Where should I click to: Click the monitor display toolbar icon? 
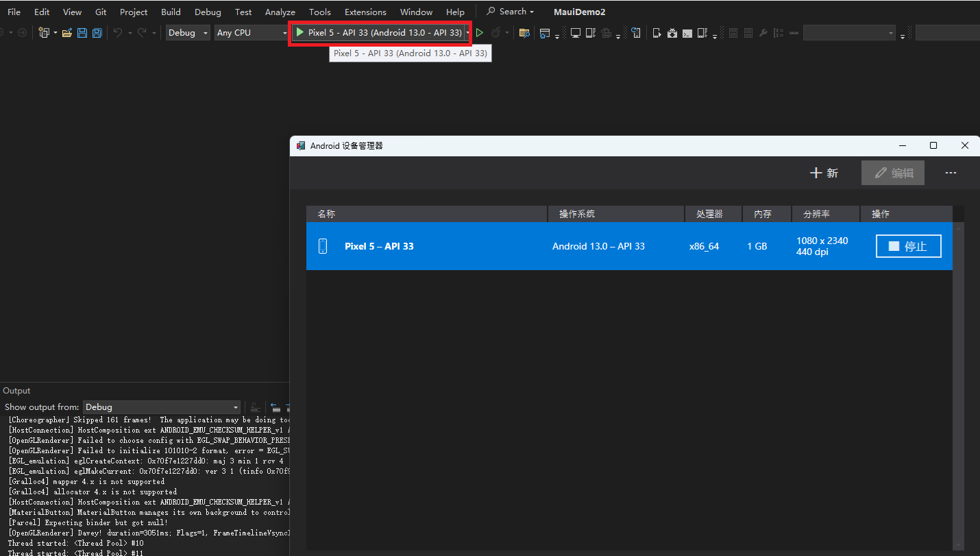click(x=576, y=32)
